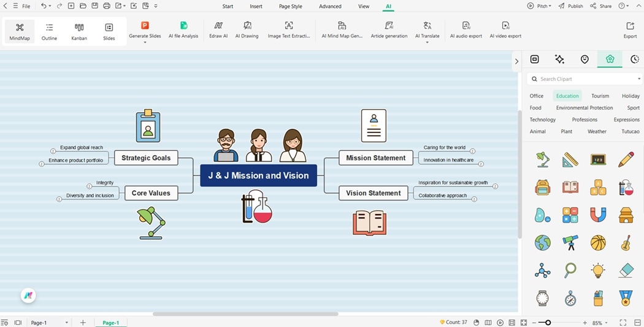Click the Share button
Screen dimensions: 644x327
[601, 6]
